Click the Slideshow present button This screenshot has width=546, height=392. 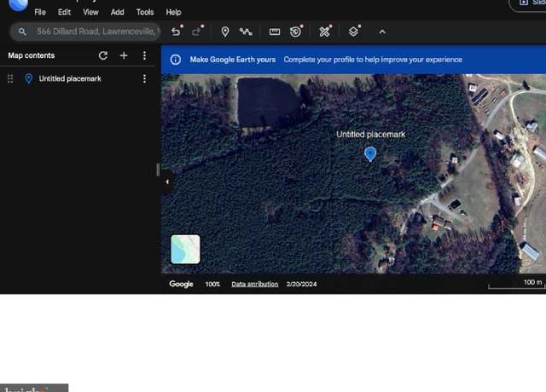click(528, 4)
